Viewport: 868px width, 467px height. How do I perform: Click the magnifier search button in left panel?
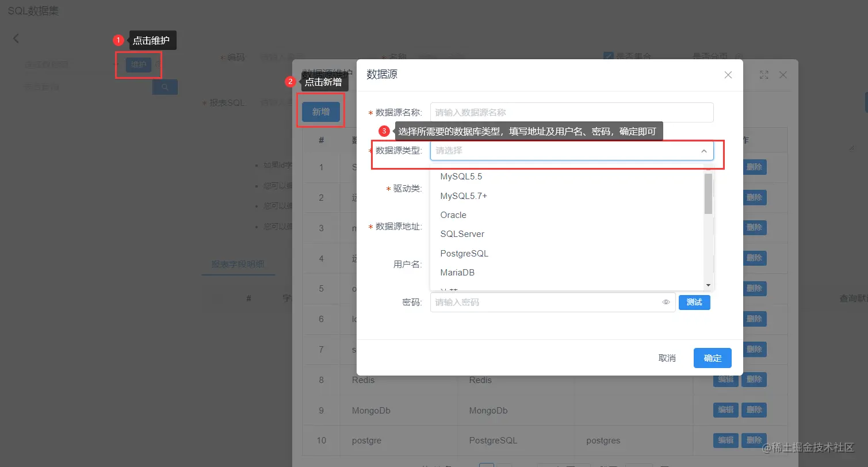coord(165,87)
